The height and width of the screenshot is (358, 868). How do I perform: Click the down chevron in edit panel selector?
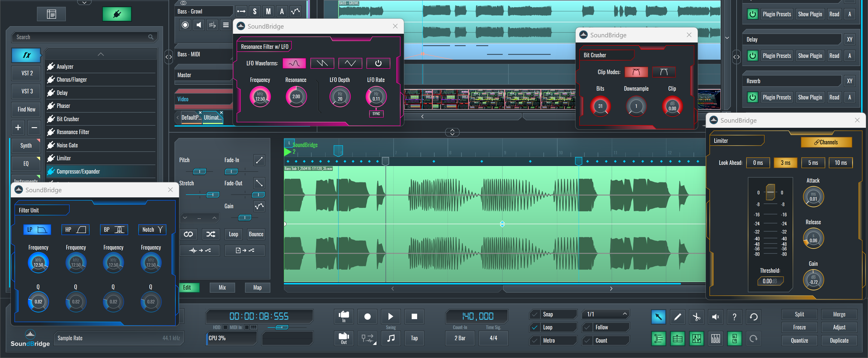point(185,218)
